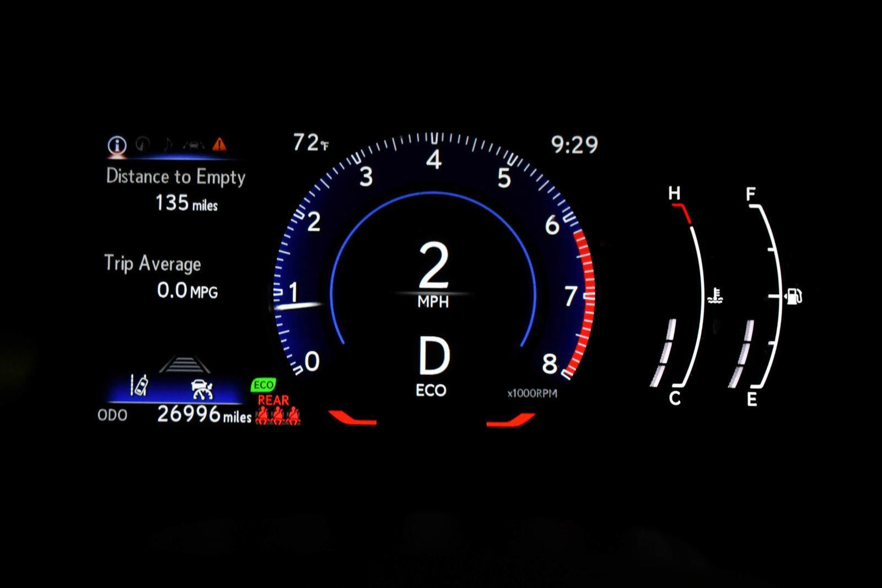The image size is (882, 588).
Task: Tap the D gear indicator
Action: tap(434, 356)
